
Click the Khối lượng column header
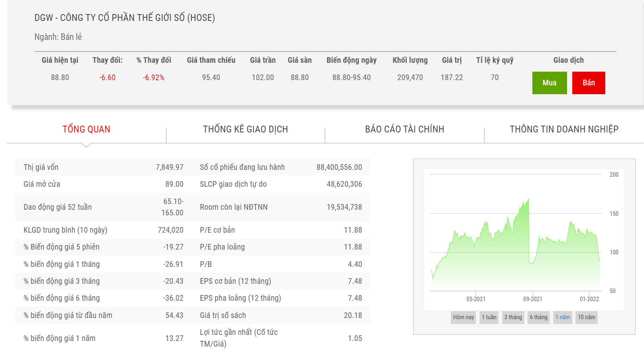(410, 60)
